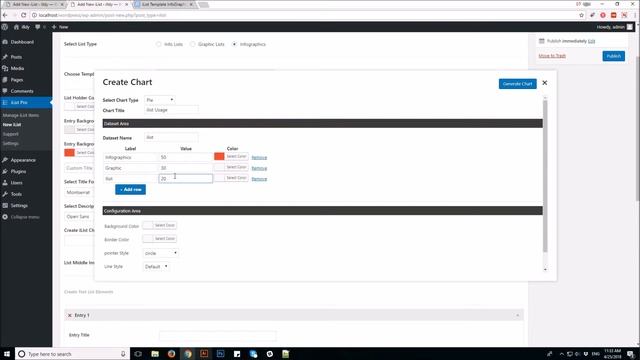Image resolution: width=640 pixels, height=360 pixels.
Task: Open Pages in the WordPress sidebar
Action: click(17, 80)
